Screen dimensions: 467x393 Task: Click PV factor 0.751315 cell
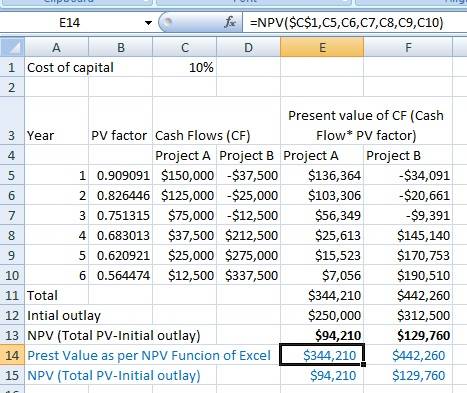(x=121, y=215)
